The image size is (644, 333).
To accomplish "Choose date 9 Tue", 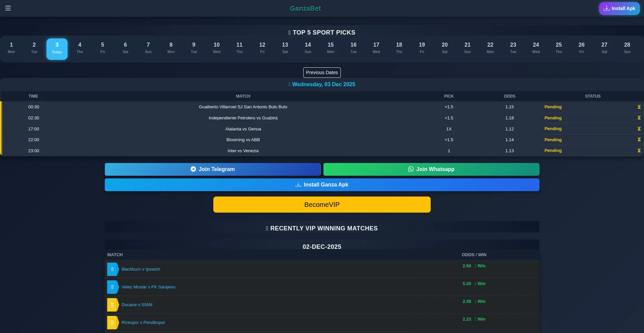I will 194,48.
